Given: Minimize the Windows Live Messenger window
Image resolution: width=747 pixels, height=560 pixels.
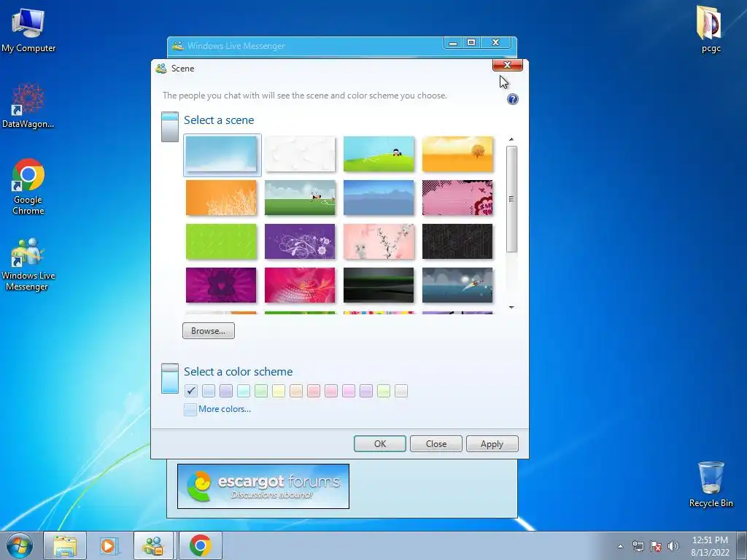Looking at the screenshot, I should [453, 42].
